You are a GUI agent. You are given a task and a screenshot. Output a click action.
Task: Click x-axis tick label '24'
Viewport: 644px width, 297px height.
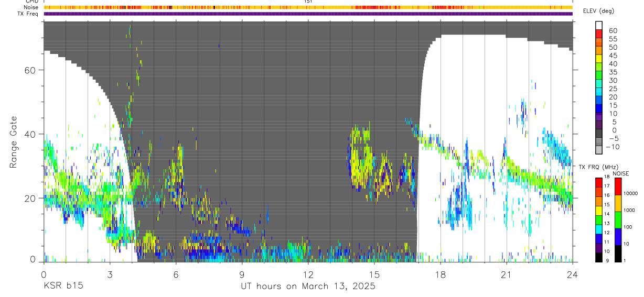(572, 274)
